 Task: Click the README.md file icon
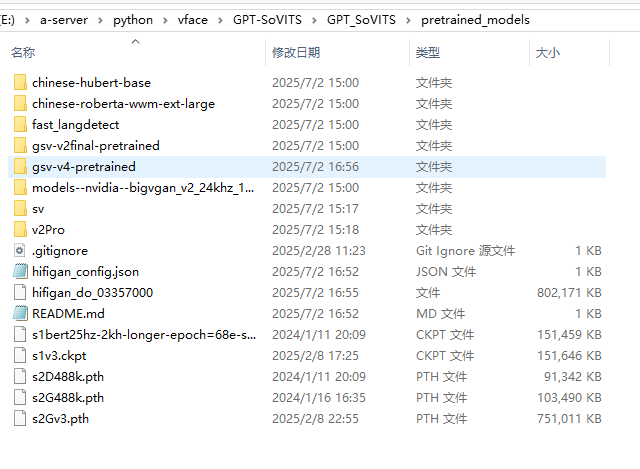tap(20, 313)
